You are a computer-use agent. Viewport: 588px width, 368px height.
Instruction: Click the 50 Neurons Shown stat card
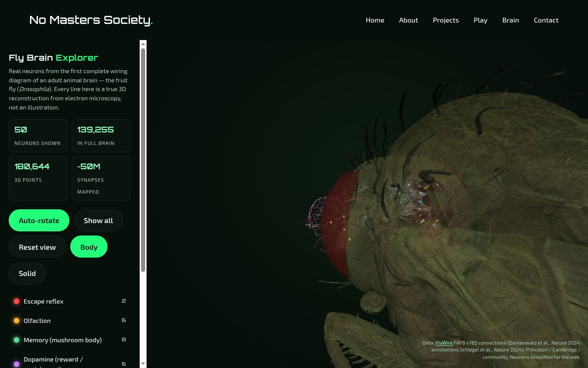click(38, 135)
